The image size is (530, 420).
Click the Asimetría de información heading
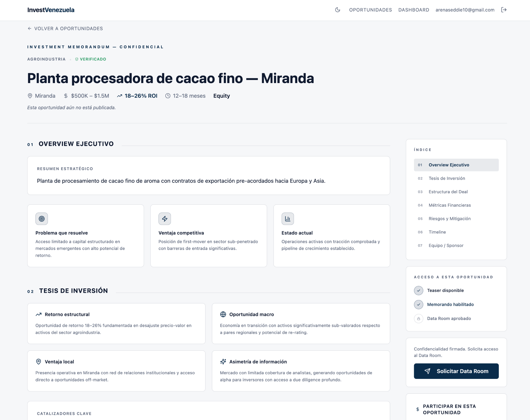tap(258, 361)
